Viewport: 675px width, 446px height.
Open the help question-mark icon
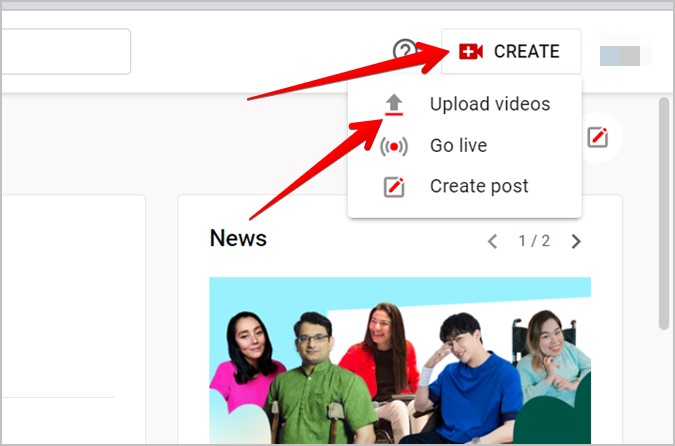click(404, 51)
